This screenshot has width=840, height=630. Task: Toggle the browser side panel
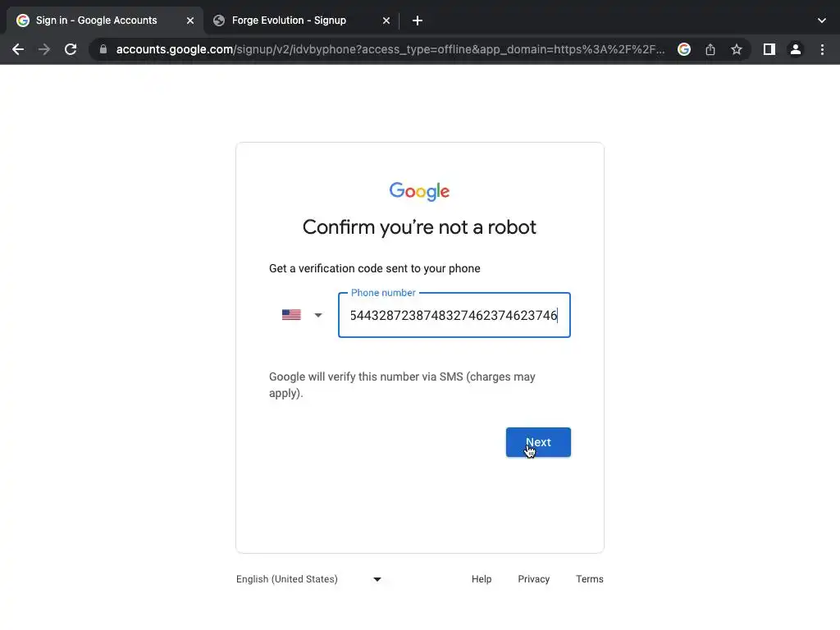769,49
